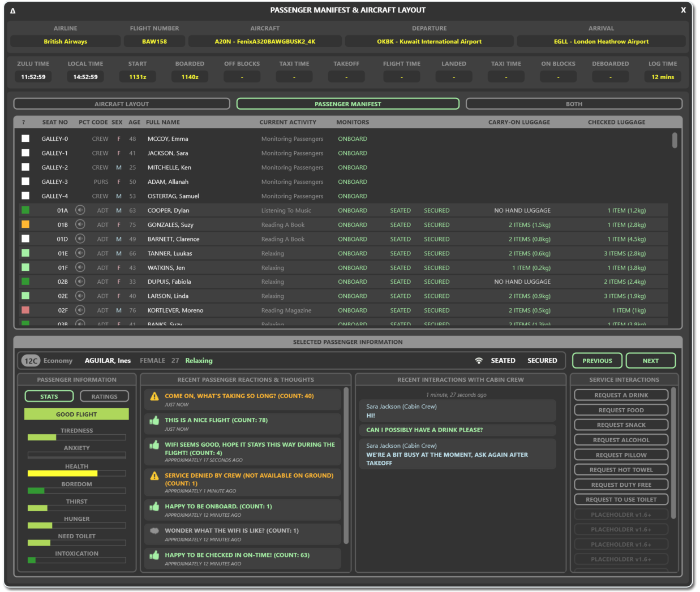
Task: Click thumbs-up icon beside 'This is a nice flight'
Action: 154,421
